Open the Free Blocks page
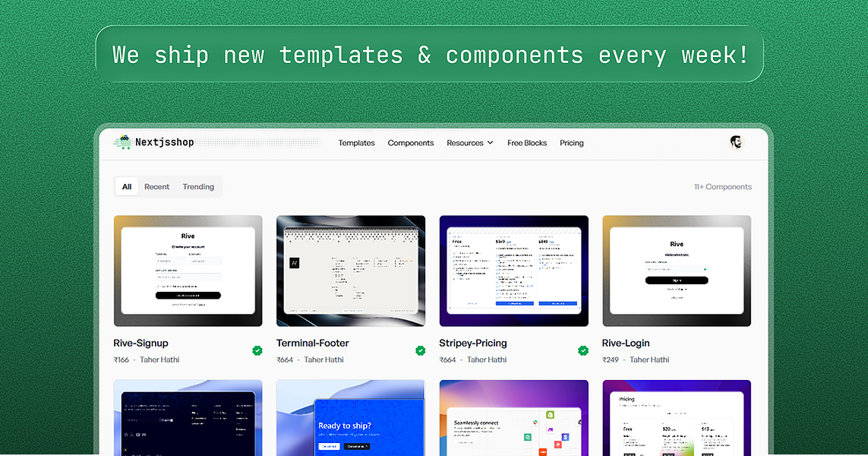This screenshot has width=868, height=456. [x=527, y=143]
